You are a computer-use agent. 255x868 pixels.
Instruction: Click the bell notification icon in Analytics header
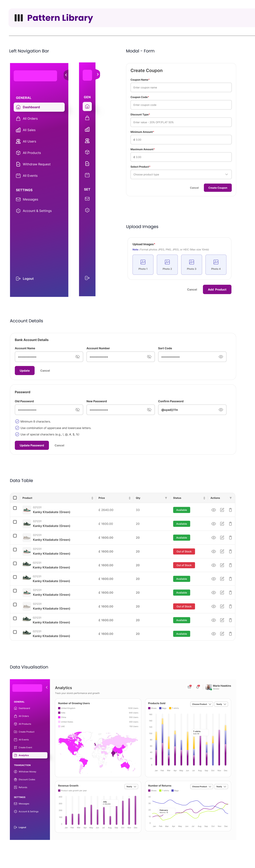[198, 687]
